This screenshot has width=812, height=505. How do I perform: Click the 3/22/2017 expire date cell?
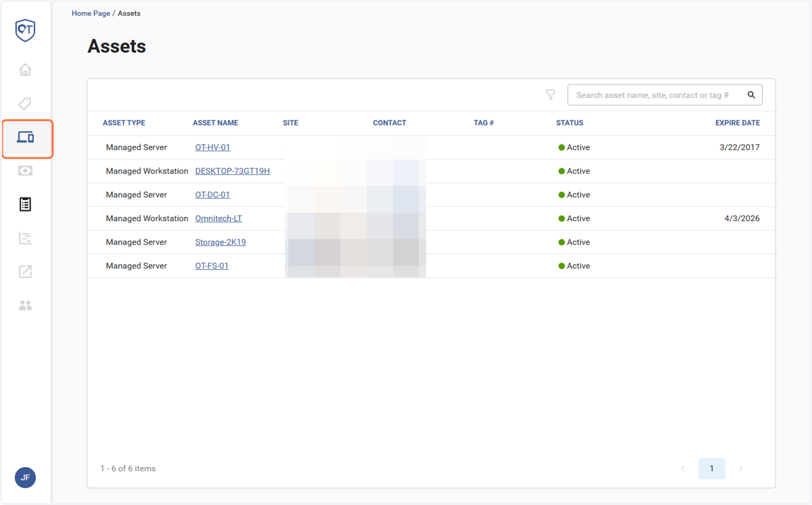tap(740, 147)
